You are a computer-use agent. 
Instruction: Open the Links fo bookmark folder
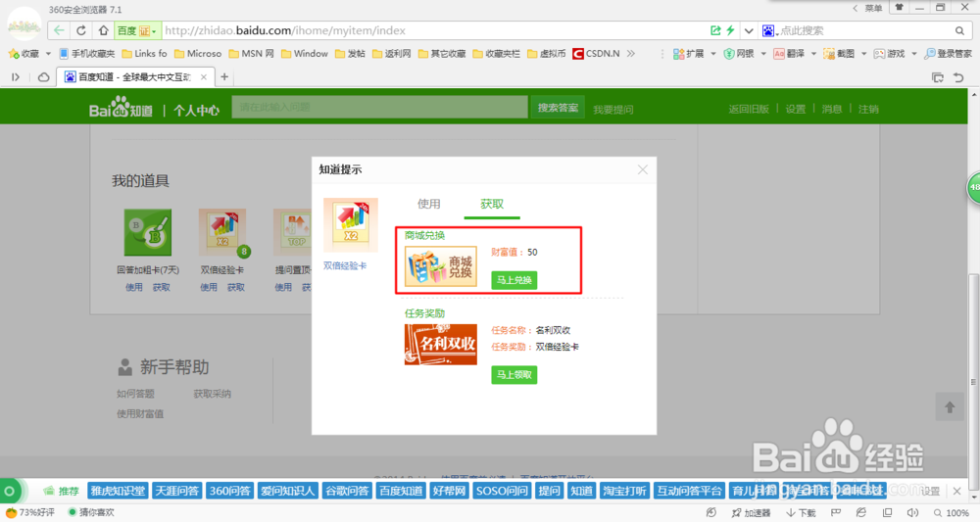pos(144,54)
